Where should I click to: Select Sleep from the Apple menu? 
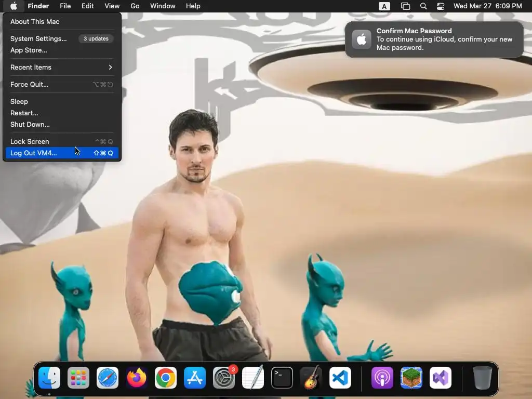[62, 101]
